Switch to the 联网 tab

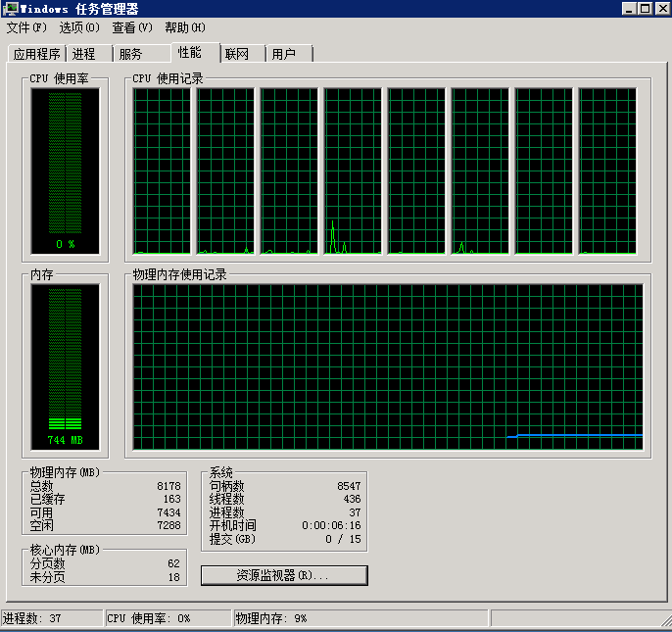[242, 54]
